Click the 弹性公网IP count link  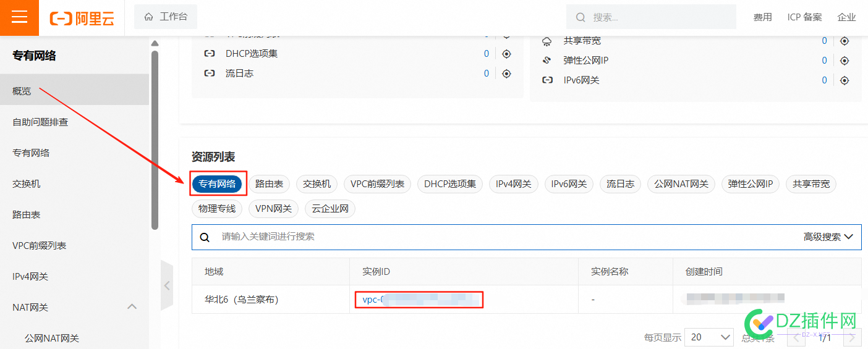coord(824,61)
